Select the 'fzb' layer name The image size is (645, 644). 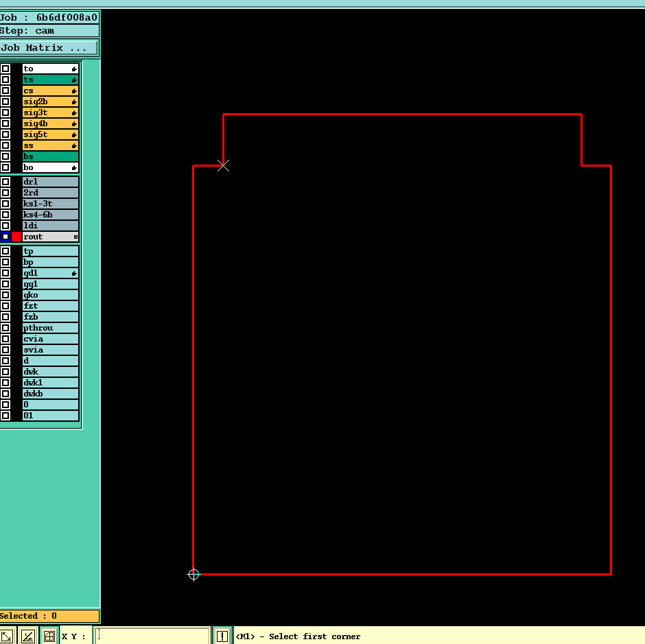tap(51, 317)
